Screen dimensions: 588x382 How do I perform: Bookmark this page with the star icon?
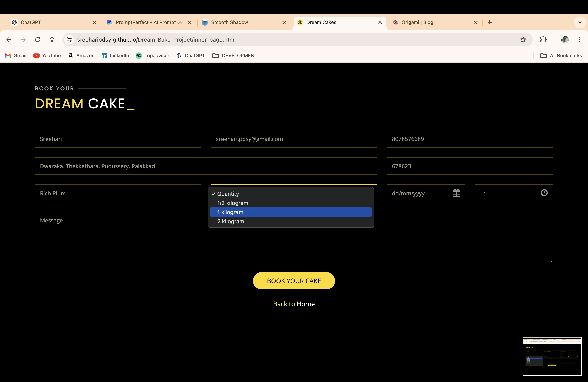[523, 40]
